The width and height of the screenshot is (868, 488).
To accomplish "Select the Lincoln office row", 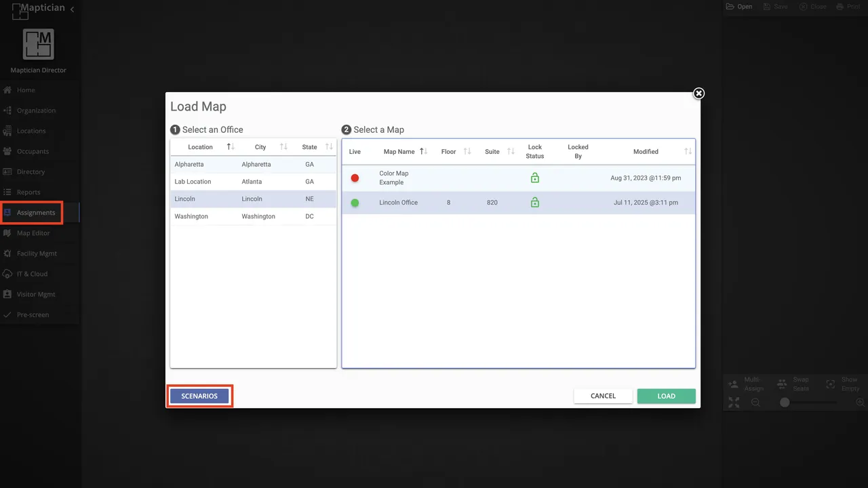I will (253, 199).
